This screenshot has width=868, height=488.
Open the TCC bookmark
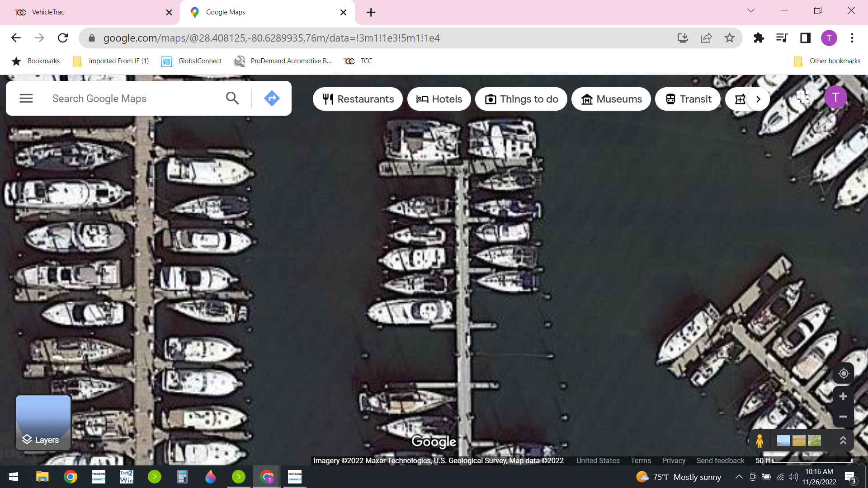(358, 61)
